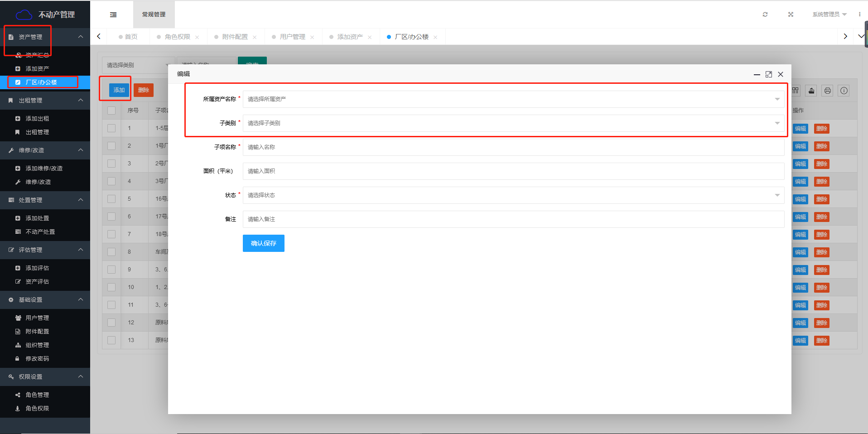Tick the checkbox for row 9
This screenshot has height=434, width=868.
click(111, 270)
